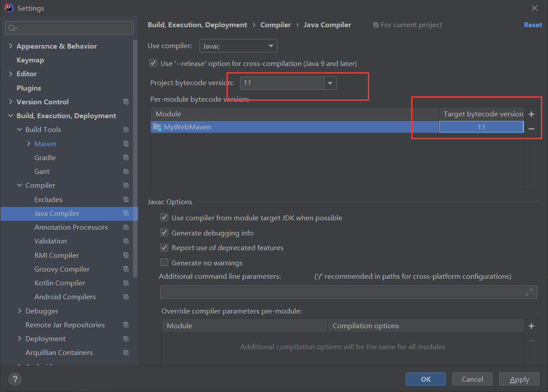The image size is (548, 392).
Task: Click the search magnifier icon in settings
Action: 12,28
